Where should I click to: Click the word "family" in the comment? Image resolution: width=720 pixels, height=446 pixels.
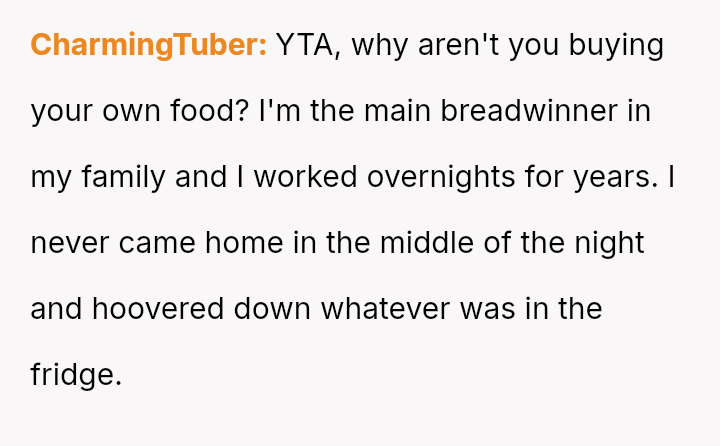123,176
